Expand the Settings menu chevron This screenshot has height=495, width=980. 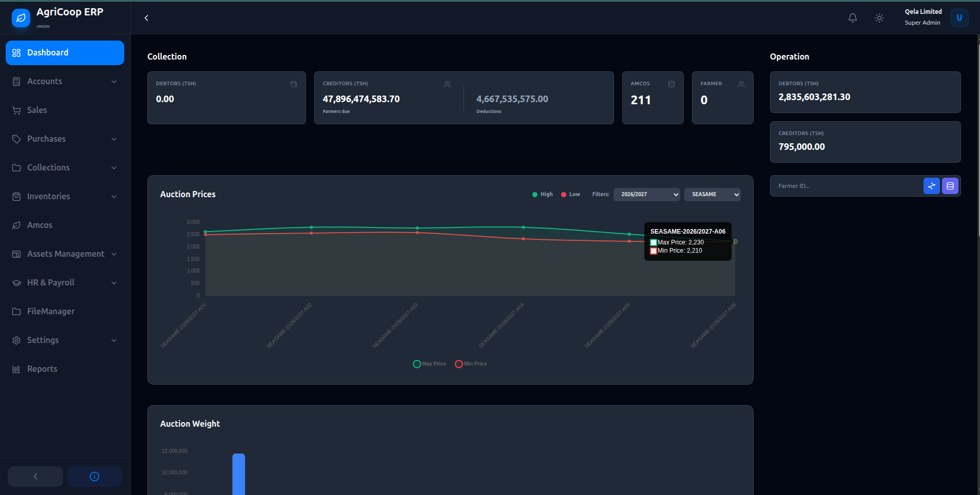114,340
